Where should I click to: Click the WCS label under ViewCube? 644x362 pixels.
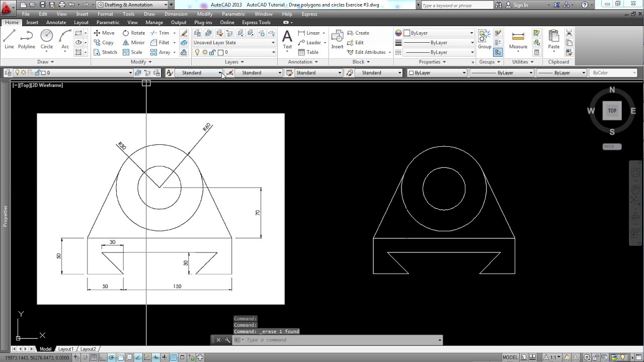pyautogui.click(x=612, y=147)
